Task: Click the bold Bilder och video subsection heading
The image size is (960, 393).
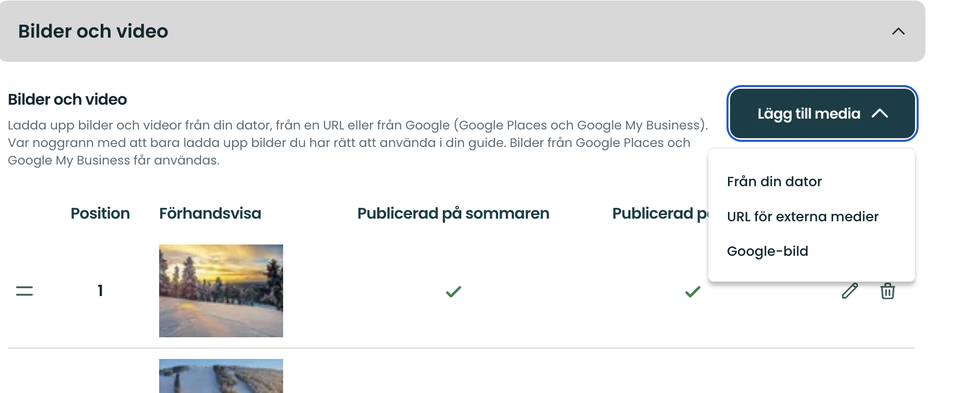Action: pyautogui.click(x=67, y=99)
